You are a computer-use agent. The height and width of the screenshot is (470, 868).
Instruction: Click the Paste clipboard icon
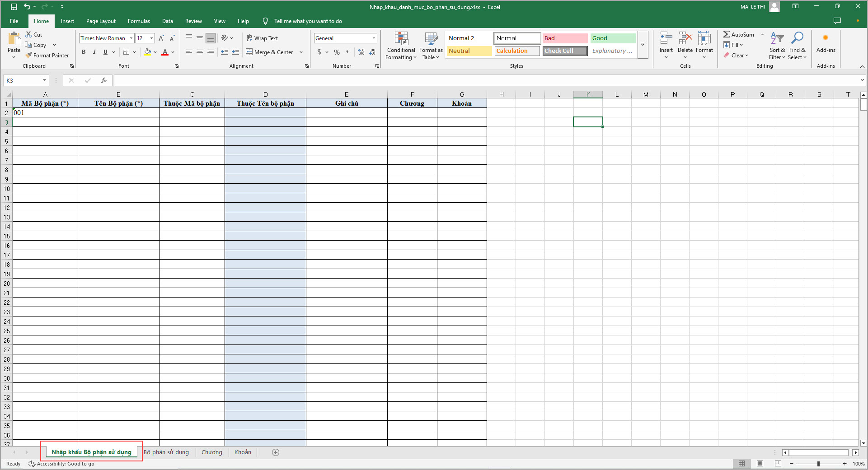tap(14, 40)
